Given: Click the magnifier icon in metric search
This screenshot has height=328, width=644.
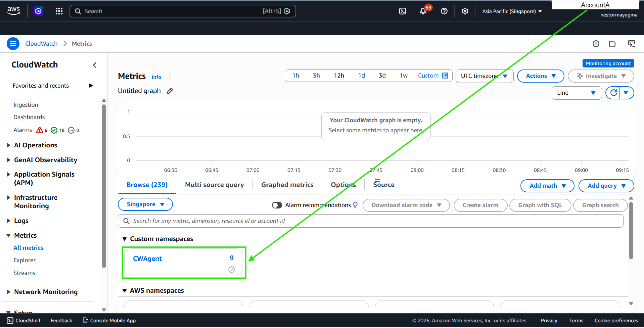Looking at the screenshot, I should [x=126, y=221].
